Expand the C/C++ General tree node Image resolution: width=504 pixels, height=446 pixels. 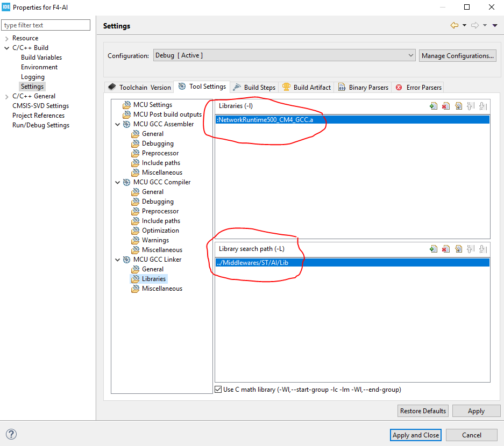(7, 96)
